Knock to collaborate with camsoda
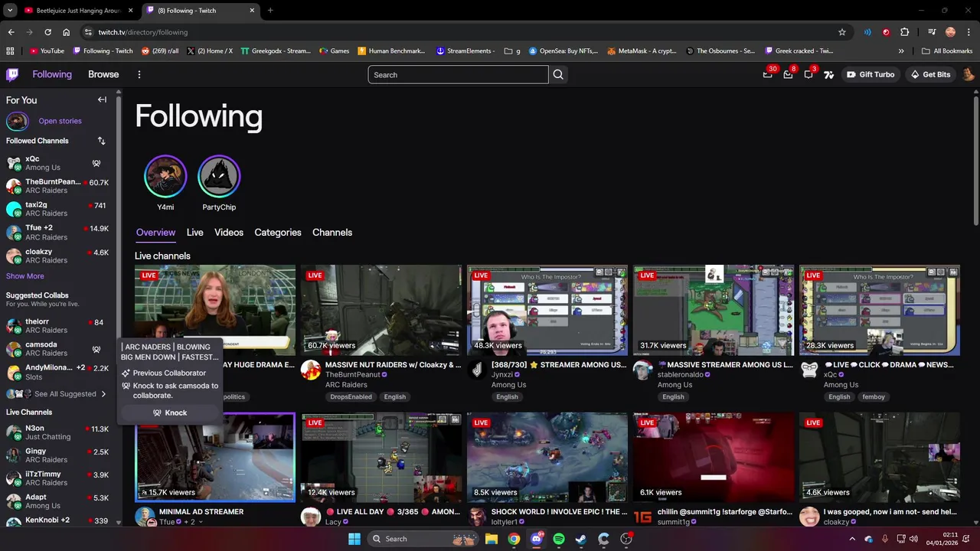980x551 pixels. click(169, 412)
